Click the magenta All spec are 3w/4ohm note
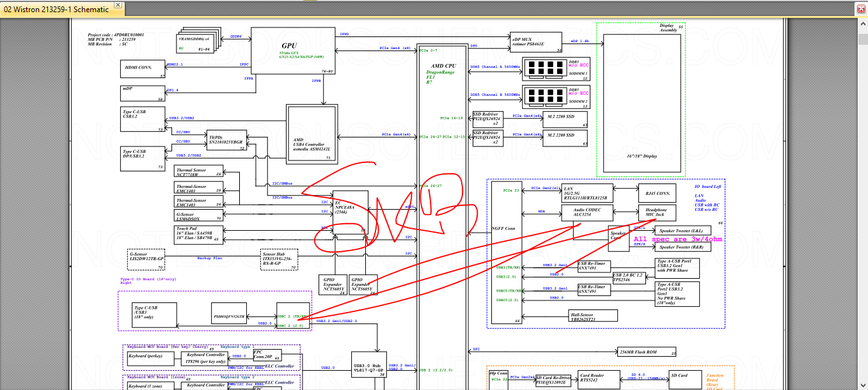868x390 pixels. (x=678, y=239)
